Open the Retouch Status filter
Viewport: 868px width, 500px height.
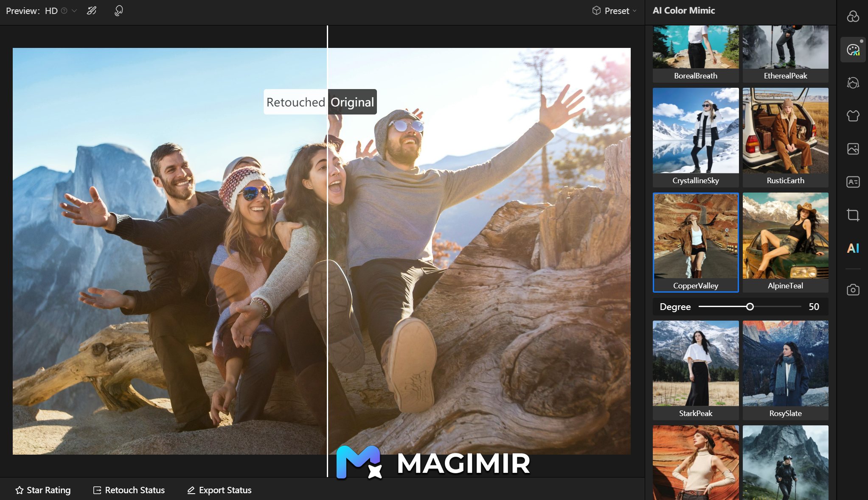[129, 490]
